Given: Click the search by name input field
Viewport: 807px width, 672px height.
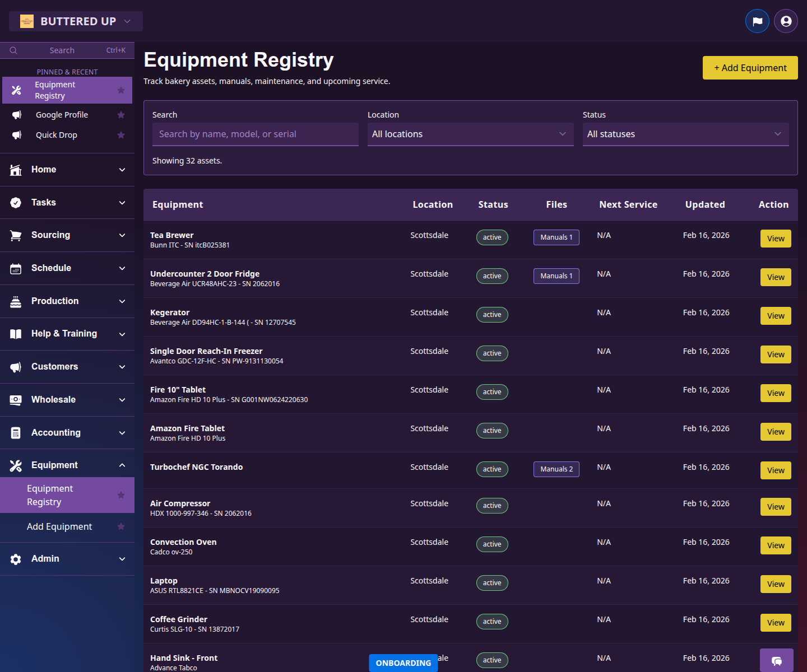Looking at the screenshot, I should coord(255,134).
